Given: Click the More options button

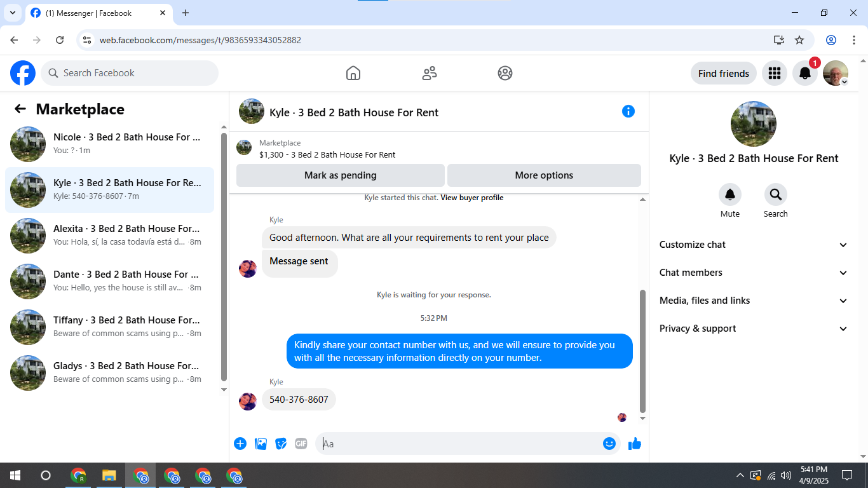Looking at the screenshot, I should pos(544,175).
